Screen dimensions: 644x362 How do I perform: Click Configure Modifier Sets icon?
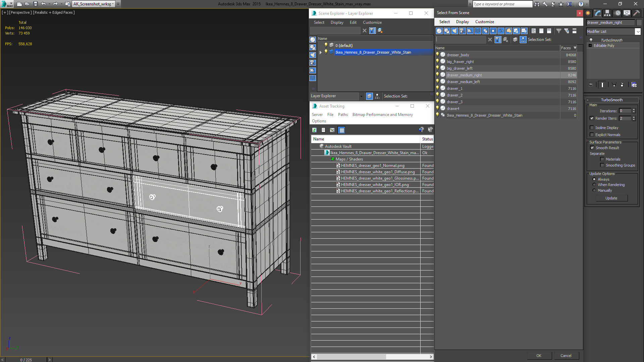click(634, 85)
